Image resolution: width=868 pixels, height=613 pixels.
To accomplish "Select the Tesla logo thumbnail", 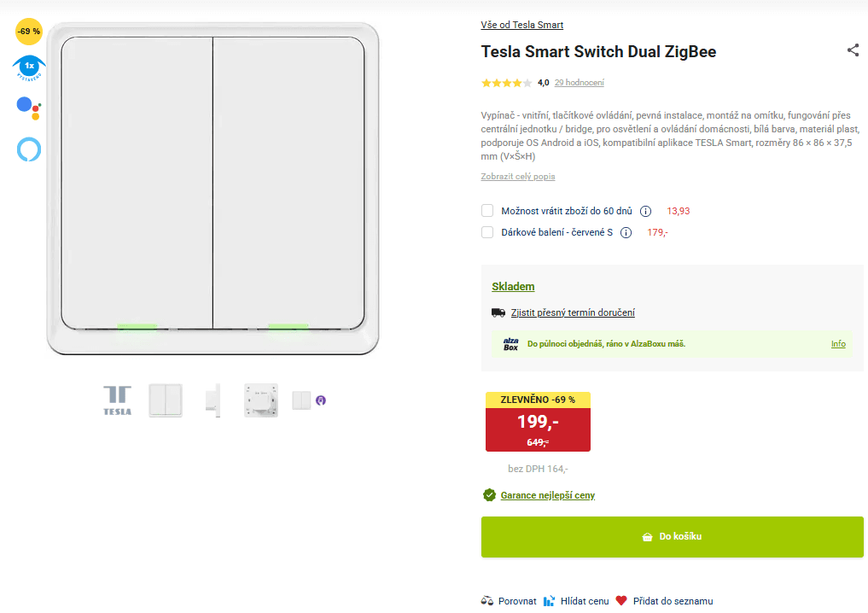I will [117, 400].
